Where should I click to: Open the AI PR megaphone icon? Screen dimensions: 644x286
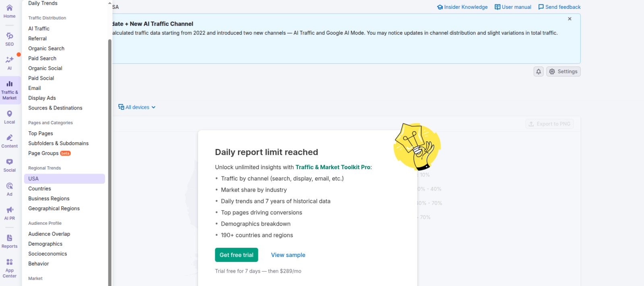tap(10, 213)
